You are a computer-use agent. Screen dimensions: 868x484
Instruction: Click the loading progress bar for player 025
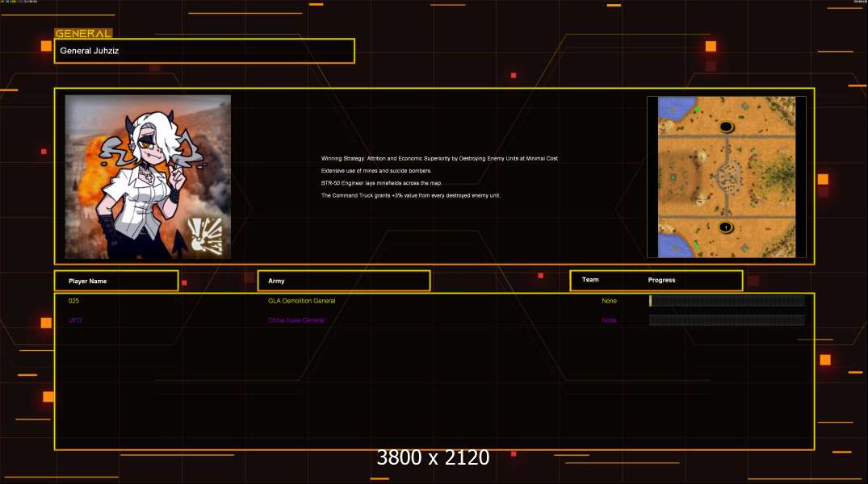point(727,300)
